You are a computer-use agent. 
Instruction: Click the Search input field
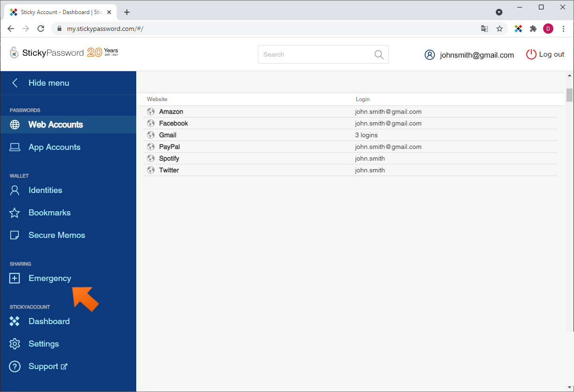click(x=323, y=54)
